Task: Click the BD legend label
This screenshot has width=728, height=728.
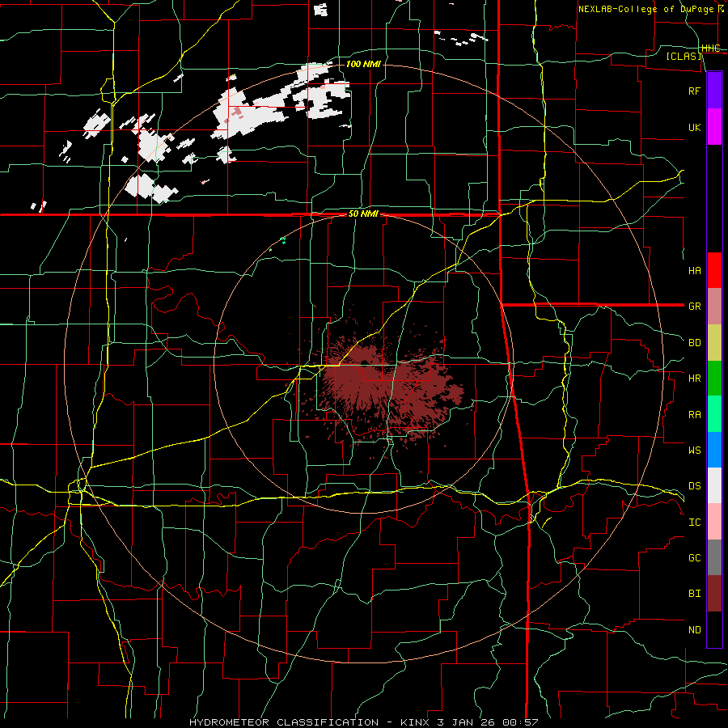Action: pos(694,343)
